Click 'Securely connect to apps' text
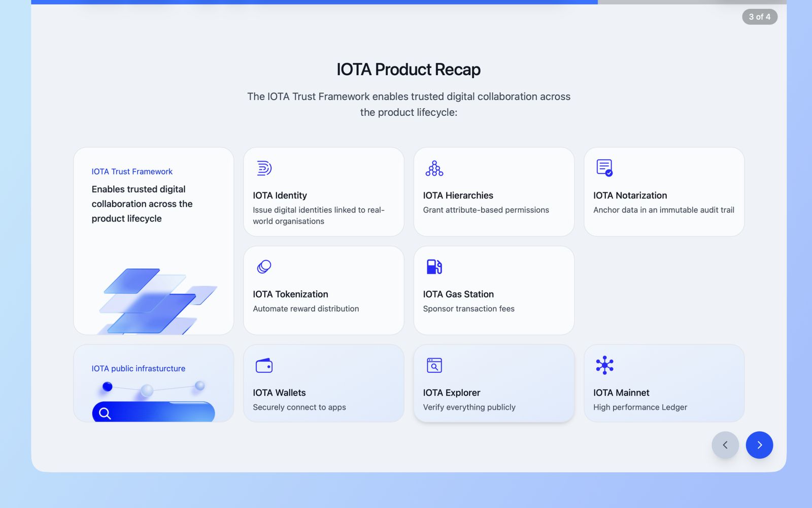This screenshot has width=812, height=508. click(299, 407)
